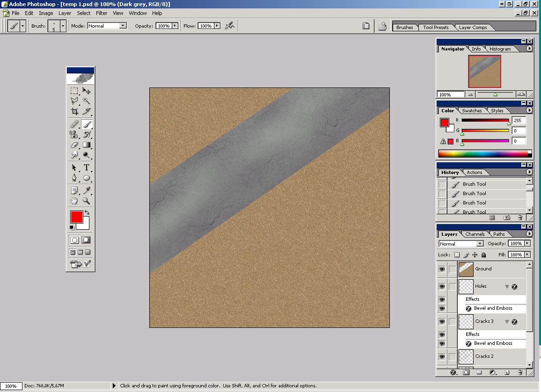Screen dimensions: 541x392
Task: Enable the airbrush option icon
Action: pos(229,26)
